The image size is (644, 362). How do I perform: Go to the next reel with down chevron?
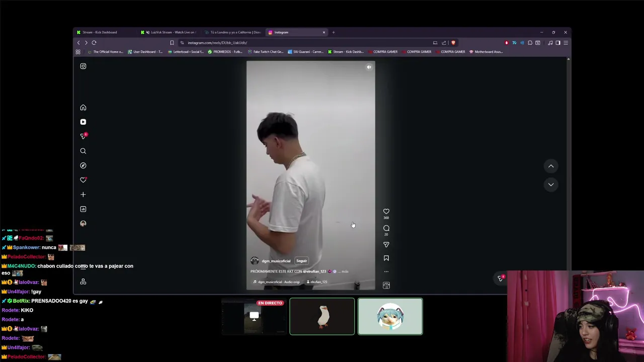pos(551,185)
